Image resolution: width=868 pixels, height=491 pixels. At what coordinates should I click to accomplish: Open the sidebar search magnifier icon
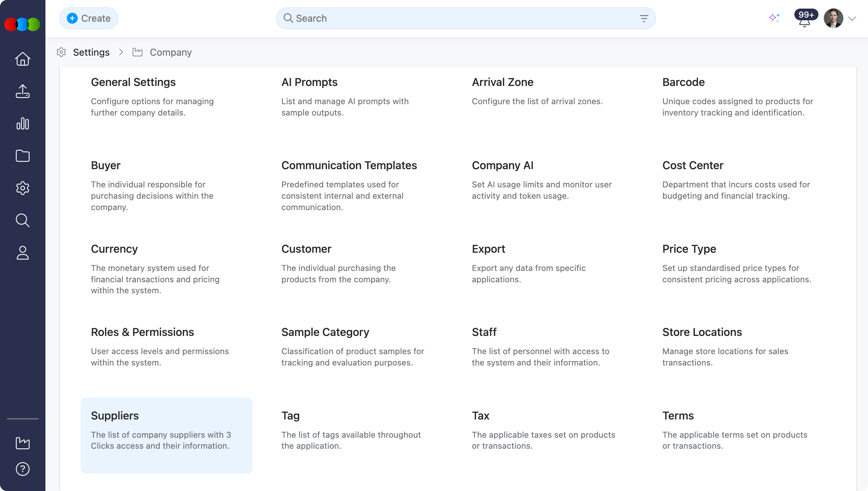[23, 220]
